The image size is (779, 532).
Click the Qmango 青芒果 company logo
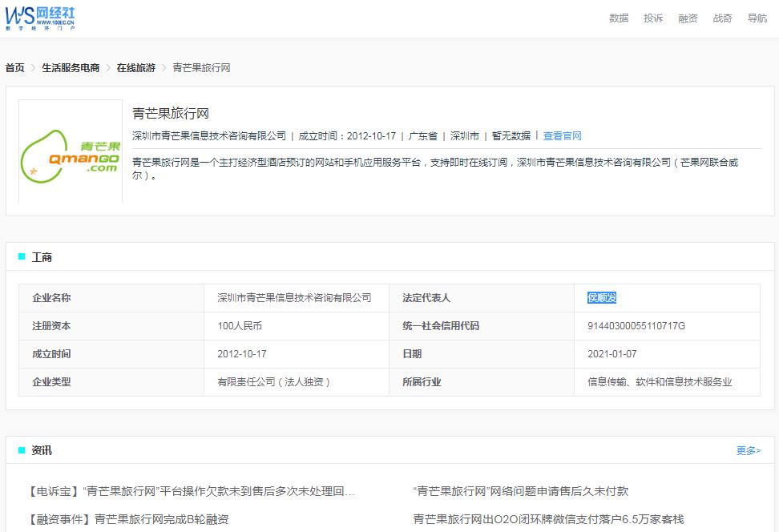[x=71, y=158]
